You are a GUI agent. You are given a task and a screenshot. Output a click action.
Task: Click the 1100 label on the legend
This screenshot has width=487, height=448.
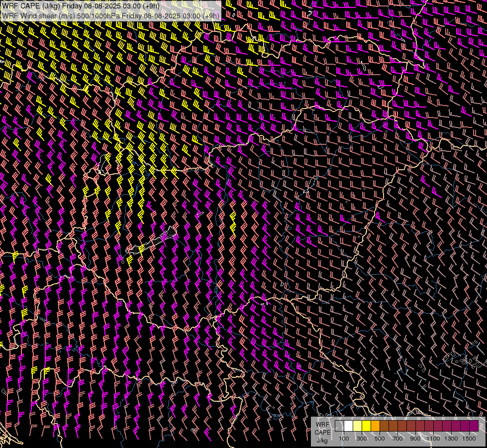point(433,439)
